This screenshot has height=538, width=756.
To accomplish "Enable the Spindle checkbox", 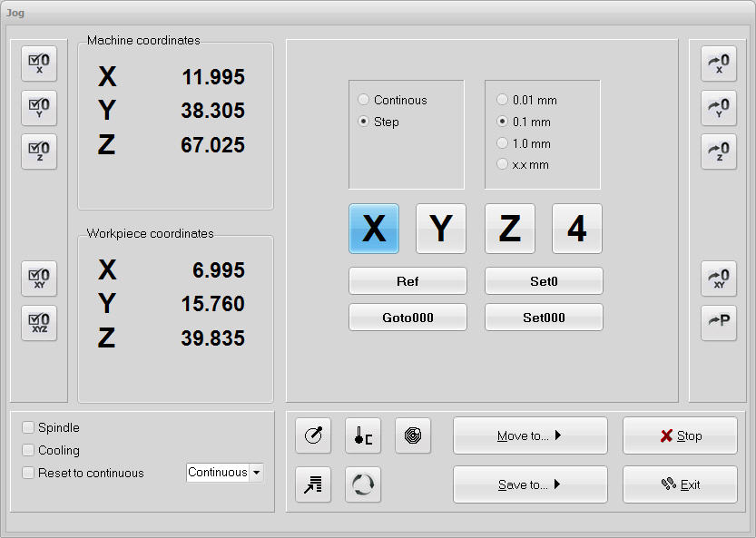I will click(x=29, y=427).
